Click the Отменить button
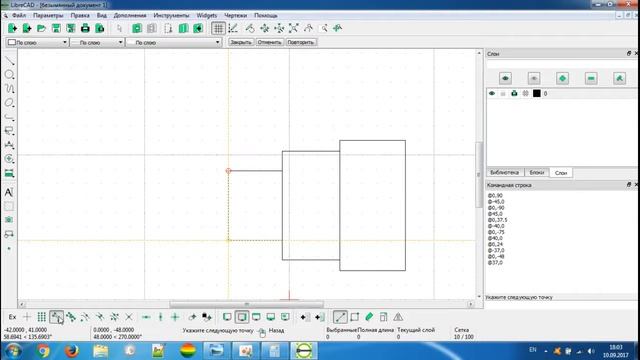Screen dimensions: 640x360 click(x=269, y=42)
